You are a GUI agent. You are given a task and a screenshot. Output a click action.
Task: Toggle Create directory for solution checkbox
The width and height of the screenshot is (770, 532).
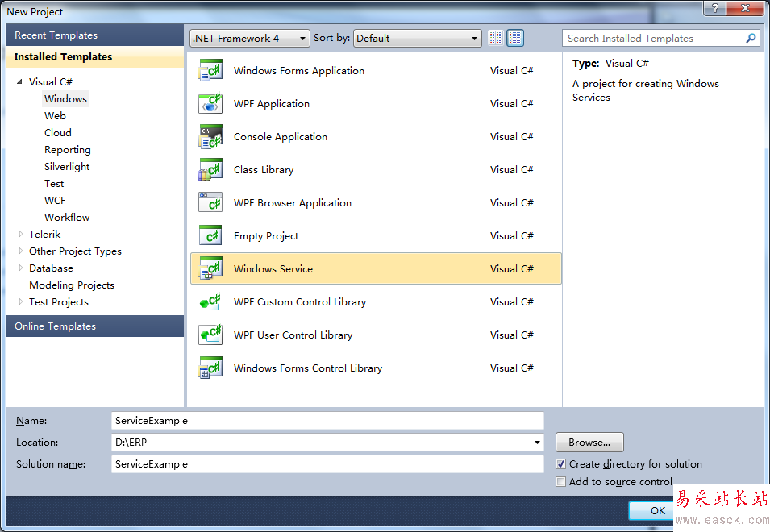561,464
